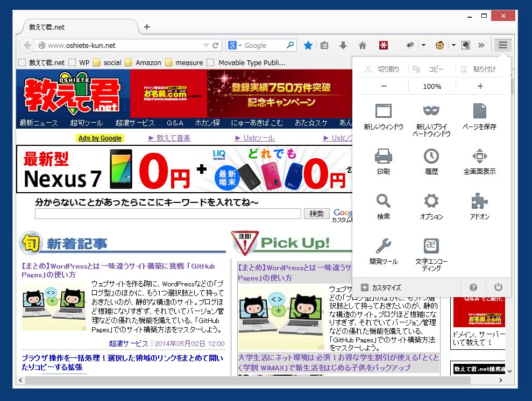Screen dimensions: 532x401
Task: Open Q&A site nav item
Action: tap(175, 123)
